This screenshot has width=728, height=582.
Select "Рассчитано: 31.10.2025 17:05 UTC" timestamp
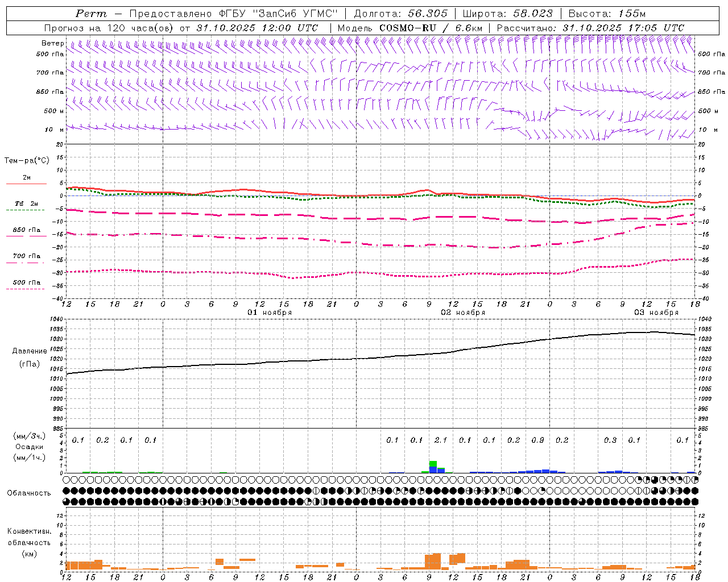590,28
